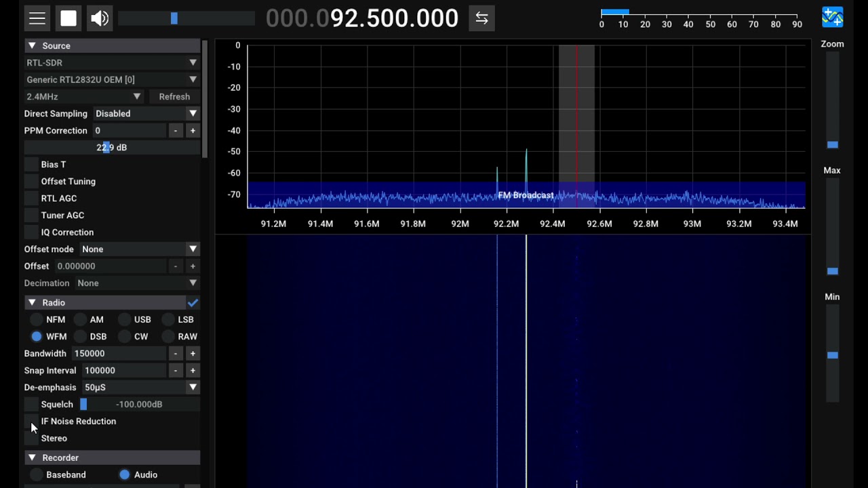The width and height of the screenshot is (868, 488).
Task: Adjust the Squelch level slider
Action: coord(139,404)
